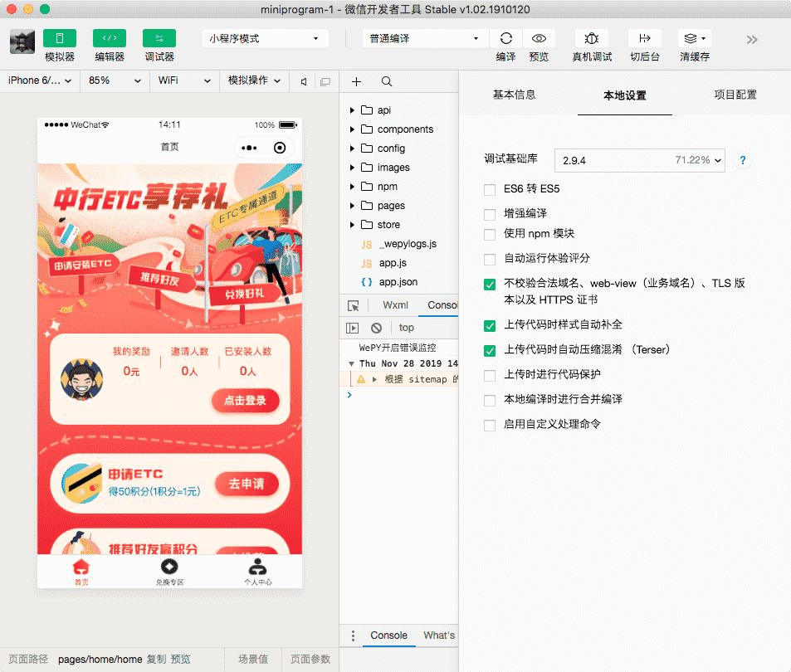Switch to Wxml debugger tab
791x672 pixels.
(395, 305)
